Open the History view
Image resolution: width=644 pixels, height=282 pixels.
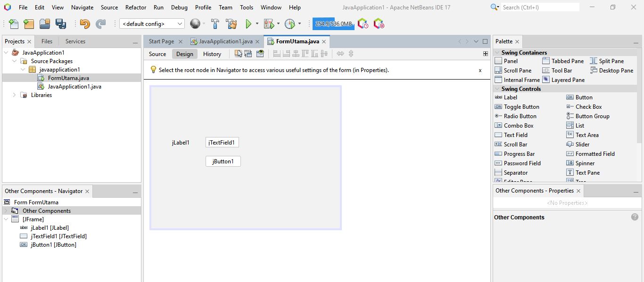[212, 54]
